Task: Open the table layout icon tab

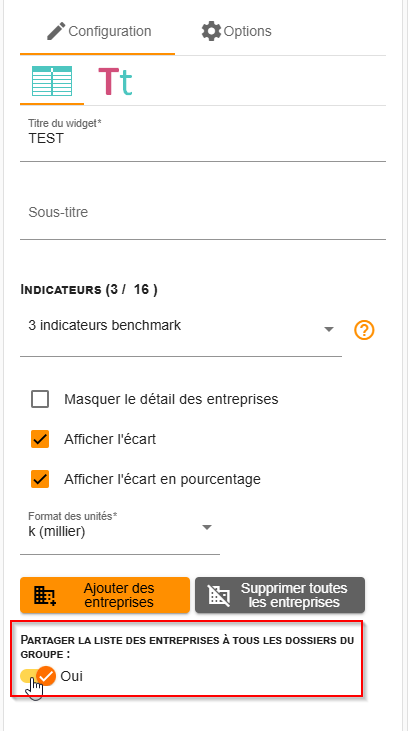Action: point(52,81)
